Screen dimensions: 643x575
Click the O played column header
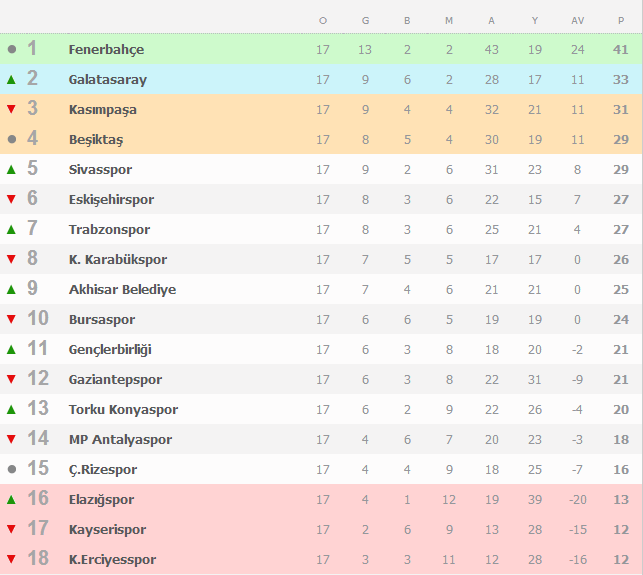pos(323,21)
